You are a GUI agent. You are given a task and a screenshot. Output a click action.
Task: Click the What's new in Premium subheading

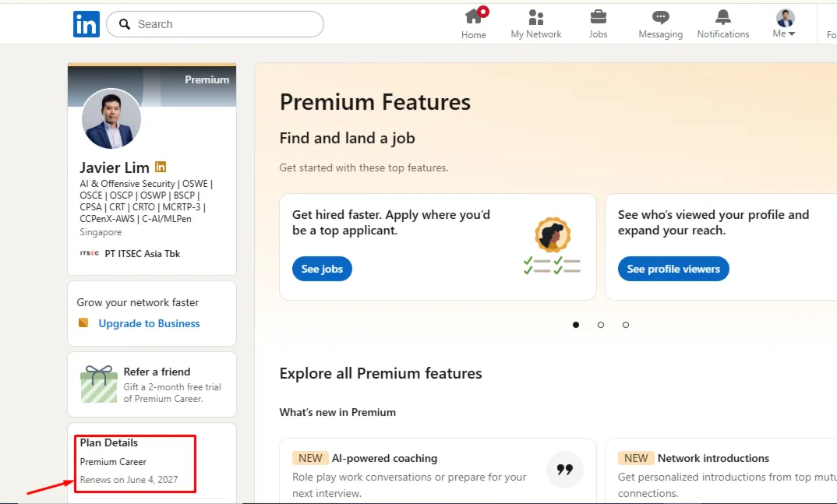point(337,412)
